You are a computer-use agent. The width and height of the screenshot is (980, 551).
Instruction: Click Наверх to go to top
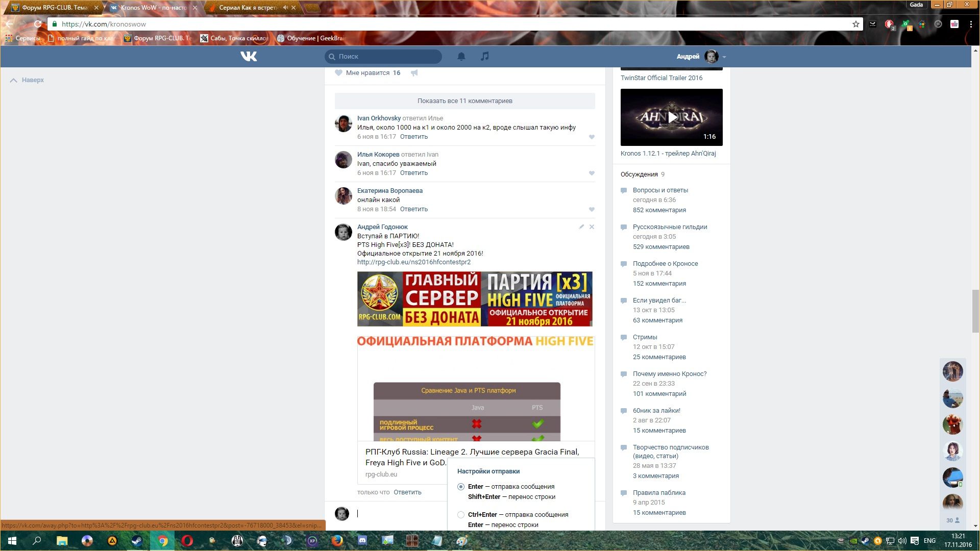pos(27,80)
